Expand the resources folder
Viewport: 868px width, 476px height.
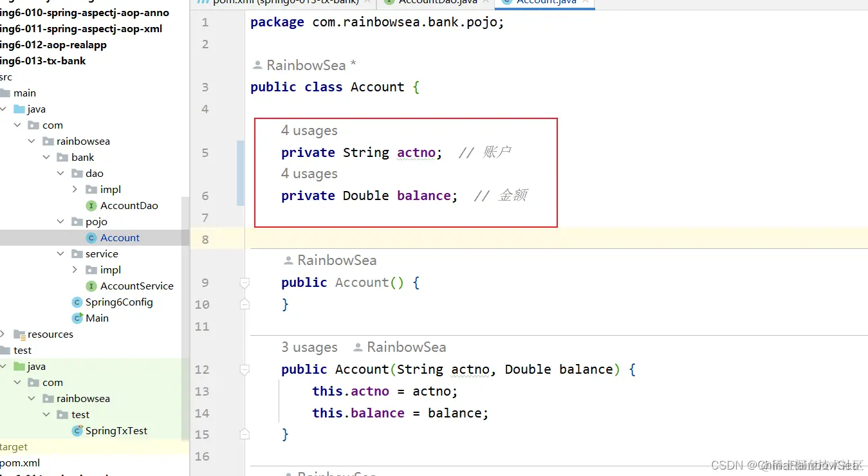[3, 334]
